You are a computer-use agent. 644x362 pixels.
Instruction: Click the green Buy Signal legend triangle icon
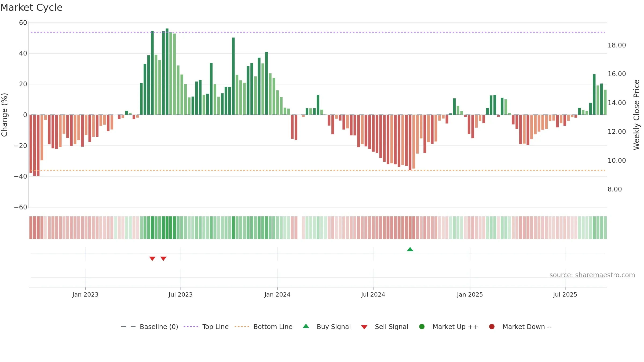306,326
